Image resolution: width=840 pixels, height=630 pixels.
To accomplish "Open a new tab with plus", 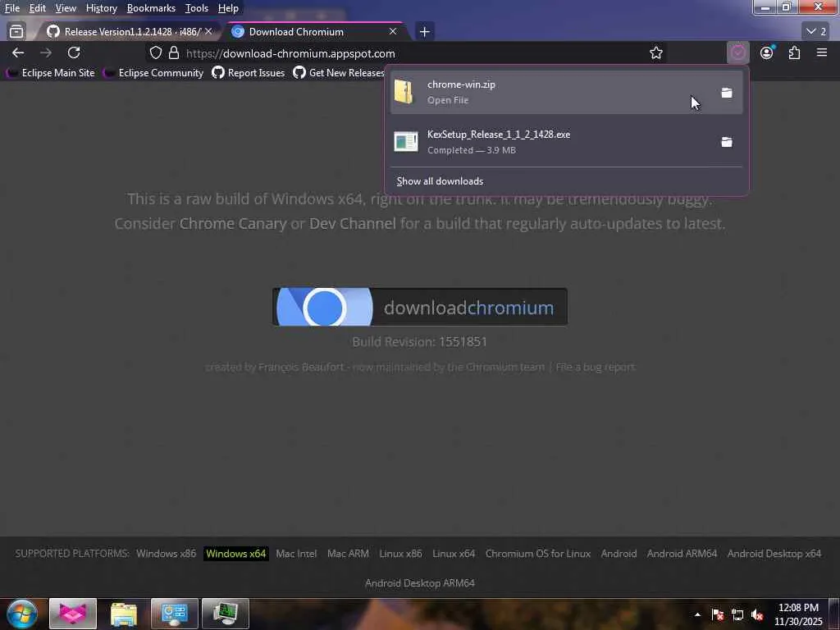I will click(x=424, y=32).
